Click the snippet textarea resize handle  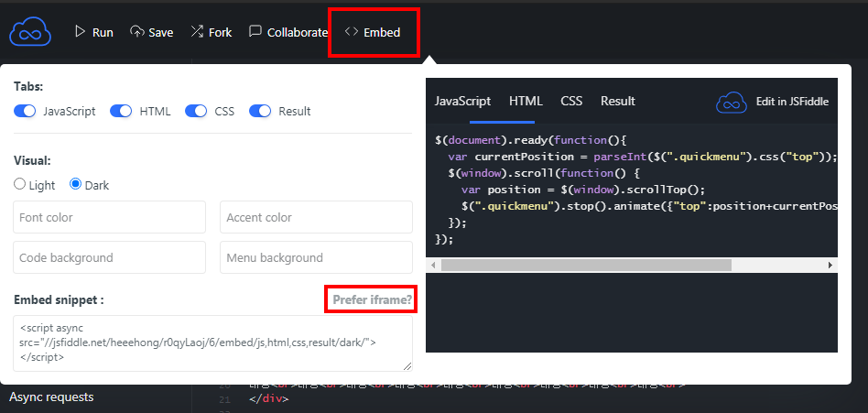coord(407,366)
